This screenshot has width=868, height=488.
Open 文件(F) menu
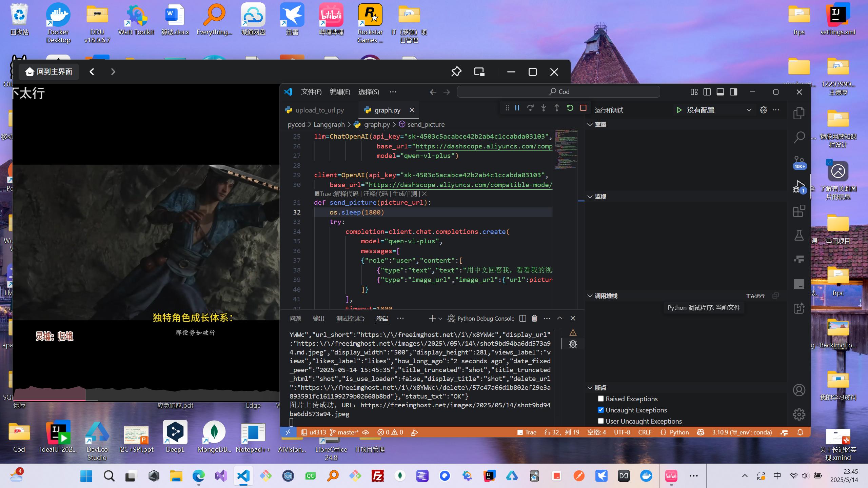[311, 92]
